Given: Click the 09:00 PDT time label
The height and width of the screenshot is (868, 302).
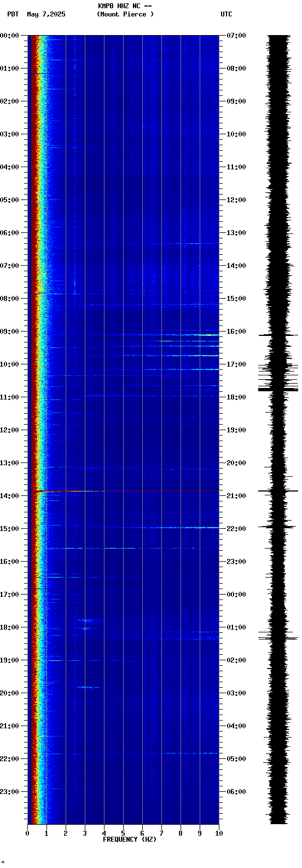Looking at the screenshot, I should [9, 332].
